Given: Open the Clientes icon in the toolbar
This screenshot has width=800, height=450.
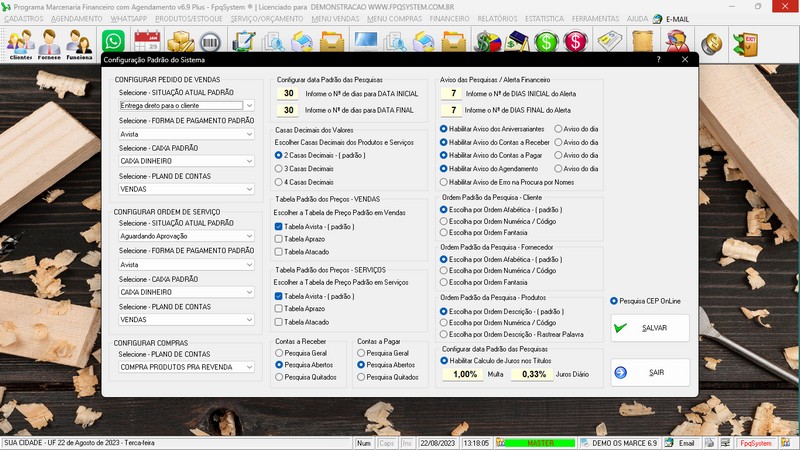Looking at the screenshot, I should coord(21,44).
